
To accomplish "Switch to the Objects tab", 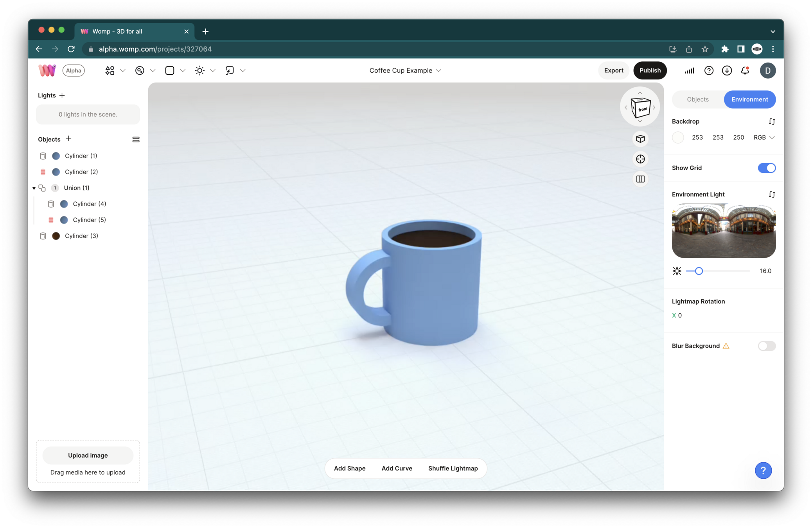I will (697, 99).
